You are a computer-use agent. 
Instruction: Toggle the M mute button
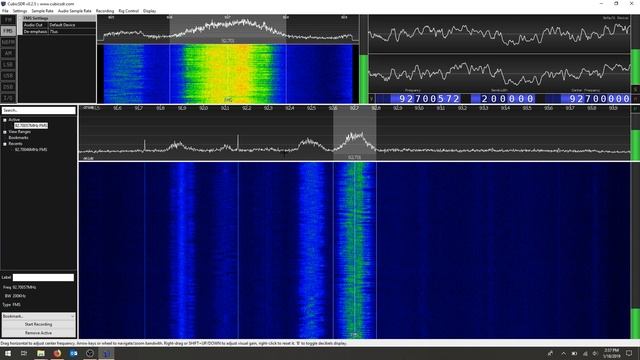point(636,99)
